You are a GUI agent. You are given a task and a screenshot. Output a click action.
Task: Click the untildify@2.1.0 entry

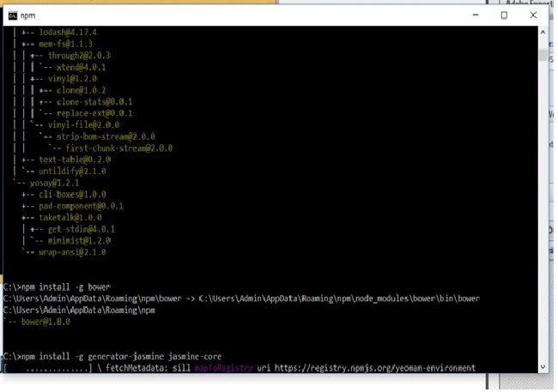72,172
